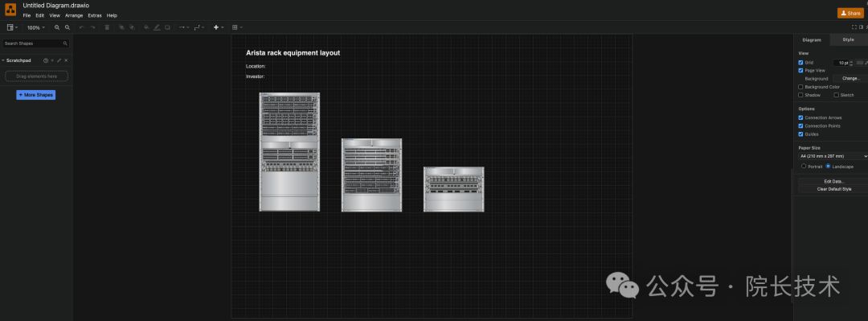Zoom in using the magnifier plus icon

[57, 27]
